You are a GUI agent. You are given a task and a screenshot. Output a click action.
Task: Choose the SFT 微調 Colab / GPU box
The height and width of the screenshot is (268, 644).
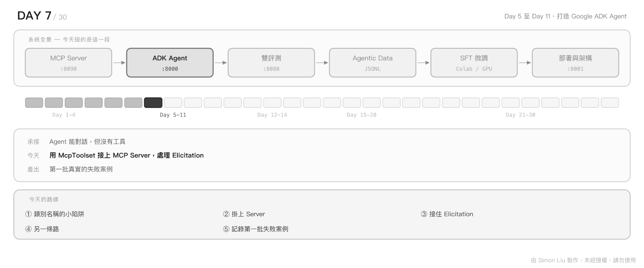(474, 63)
